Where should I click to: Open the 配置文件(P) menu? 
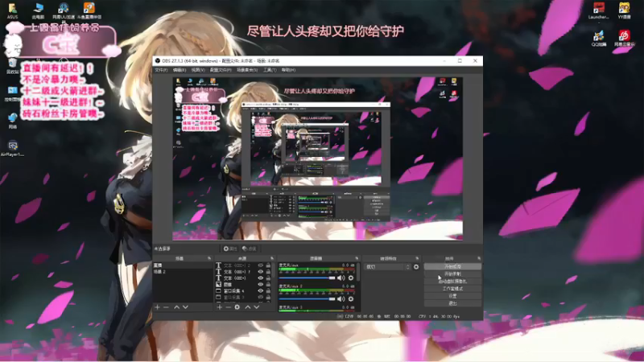[221, 70]
